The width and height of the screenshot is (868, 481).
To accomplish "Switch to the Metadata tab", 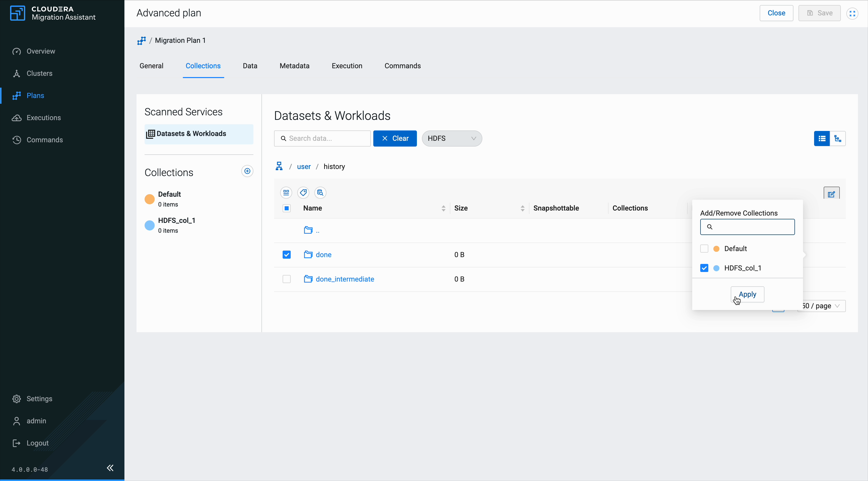I will pos(294,66).
